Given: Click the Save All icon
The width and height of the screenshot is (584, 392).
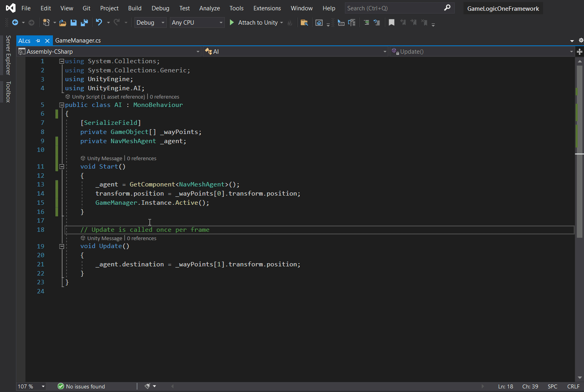Looking at the screenshot, I should (x=84, y=23).
